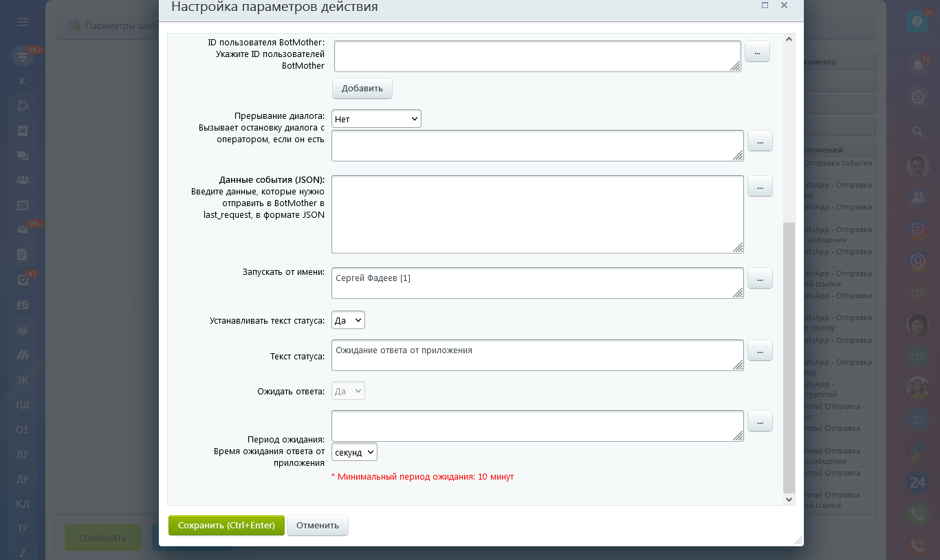
Task: Click the scrollbar down arrow in dialog
Action: pos(789,500)
